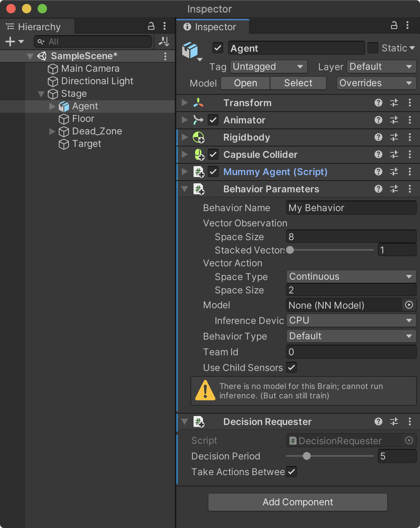This screenshot has width=420, height=528.
Task: Open the Layer dropdown showing Default
Action: pos(382,67)
